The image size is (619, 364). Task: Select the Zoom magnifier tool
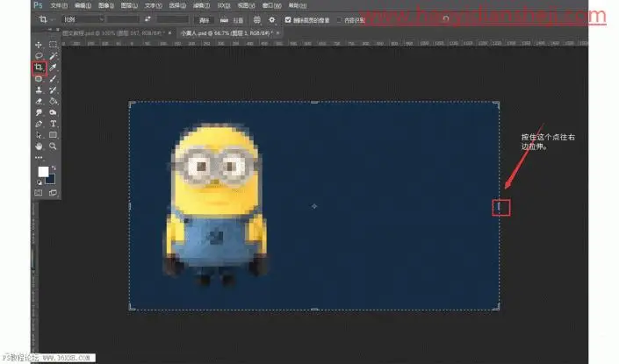pyautogui.click(x=53, y=146)
